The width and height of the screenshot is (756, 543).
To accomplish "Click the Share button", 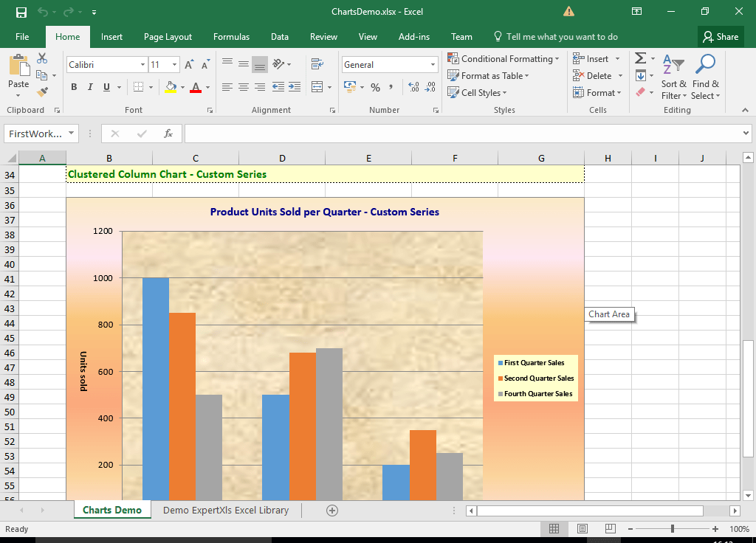I will click(x=721, y=36).
